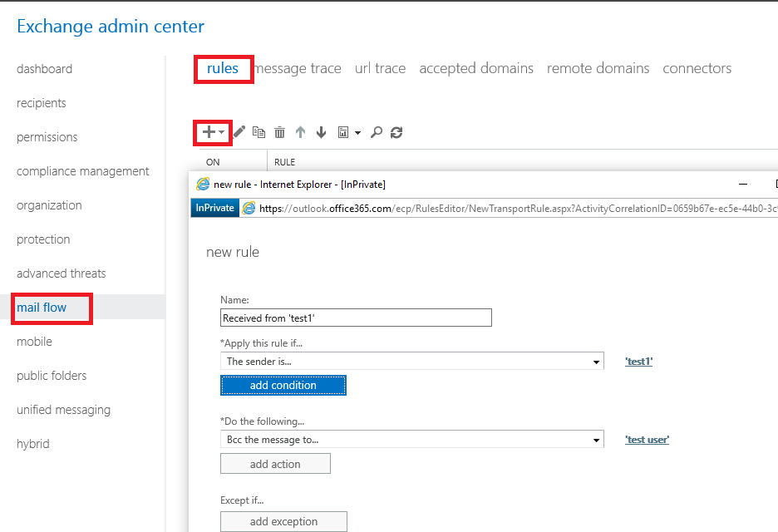Go to dashboard in sidebar

click(45, 69)
